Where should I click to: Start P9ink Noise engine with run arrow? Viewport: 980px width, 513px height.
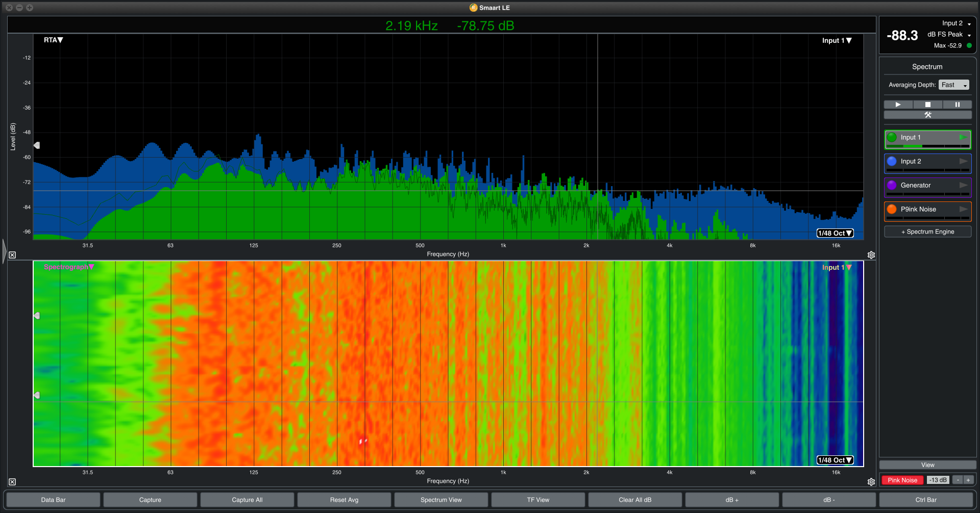(x=963, y=209)
